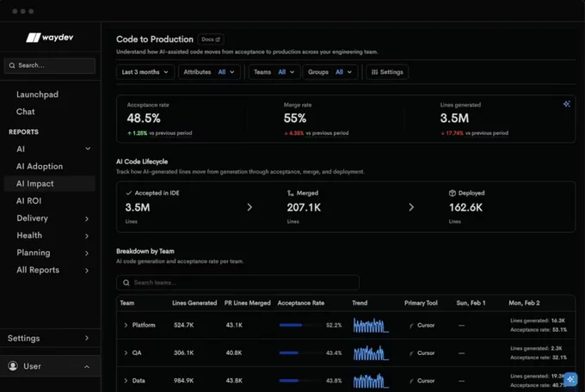Focus the sidebar Search field
This screenshot has width=585, height=392.
click(50, 65)
